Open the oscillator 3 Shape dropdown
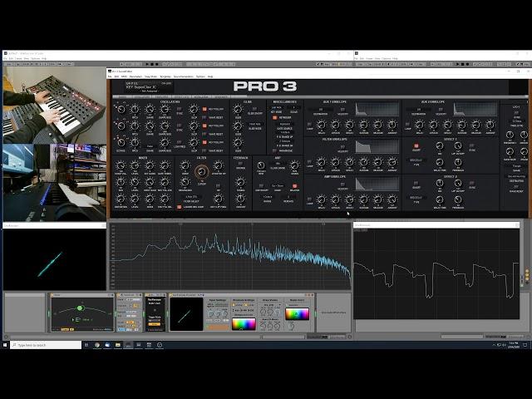 click(150, 146)
